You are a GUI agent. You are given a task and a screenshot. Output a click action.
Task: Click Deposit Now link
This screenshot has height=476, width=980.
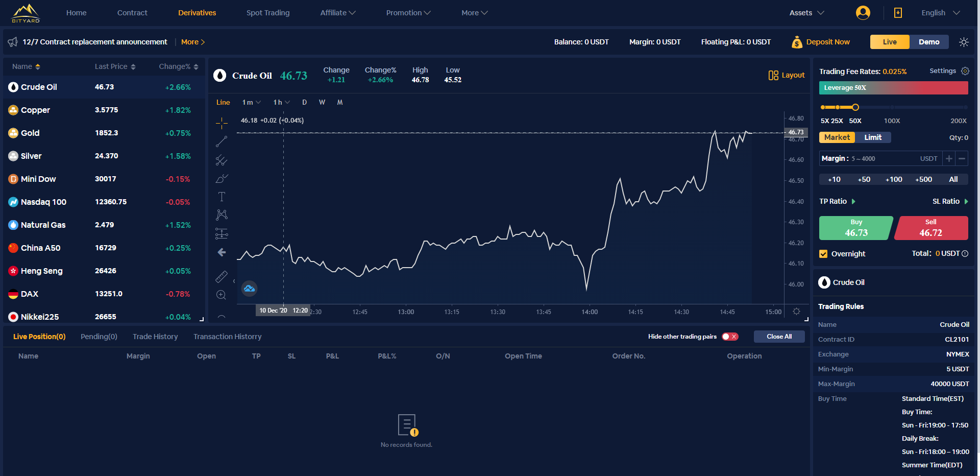828,42
